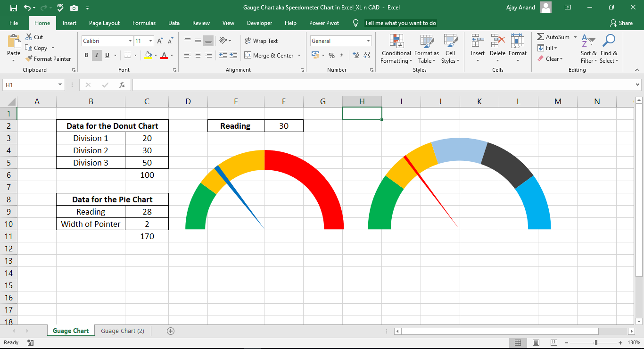Open Conditional Formatting menu
This screenshot has width=644, height=349.
coord(396,49)
